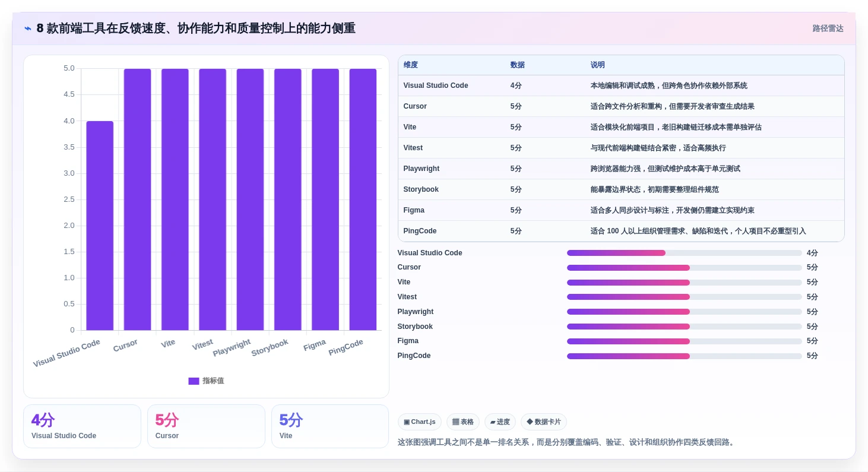Open the 4分 Visual Studio Code card

click(82, 426)
